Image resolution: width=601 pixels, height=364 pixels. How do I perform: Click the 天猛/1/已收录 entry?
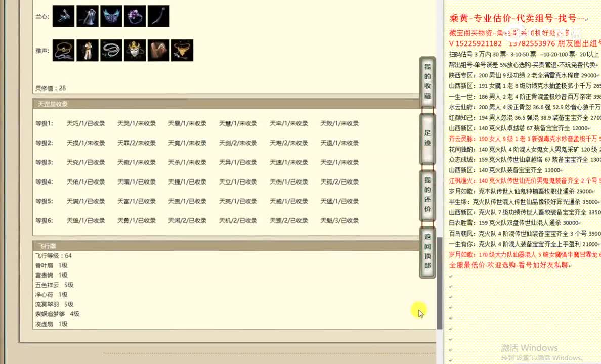[339, 201]
